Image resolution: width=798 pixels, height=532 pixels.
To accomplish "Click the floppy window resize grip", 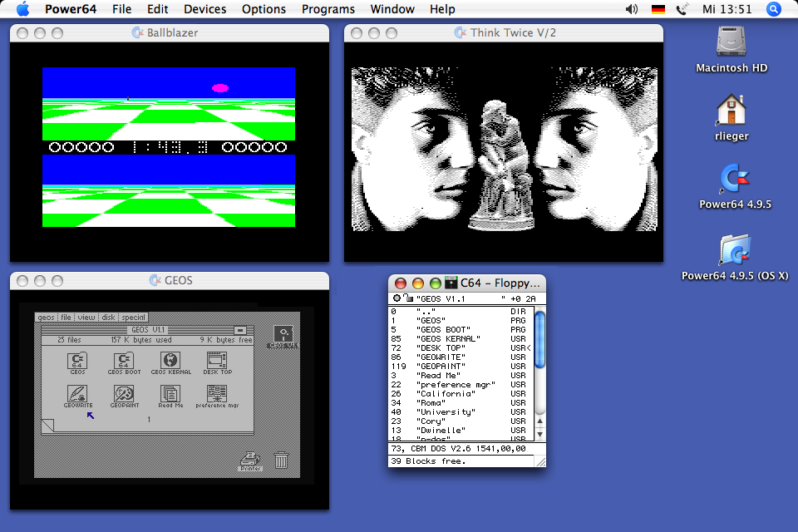I will coord(540,461).
